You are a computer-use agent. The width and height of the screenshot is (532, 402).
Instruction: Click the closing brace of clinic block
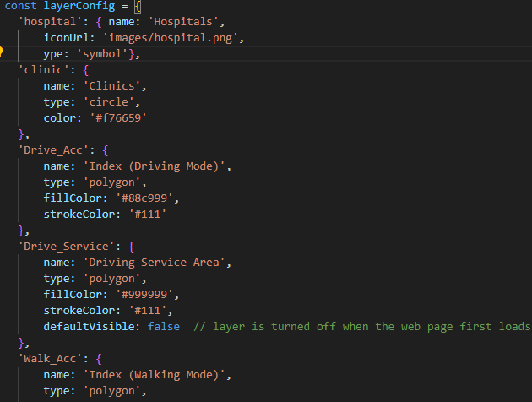click(21, 134)
